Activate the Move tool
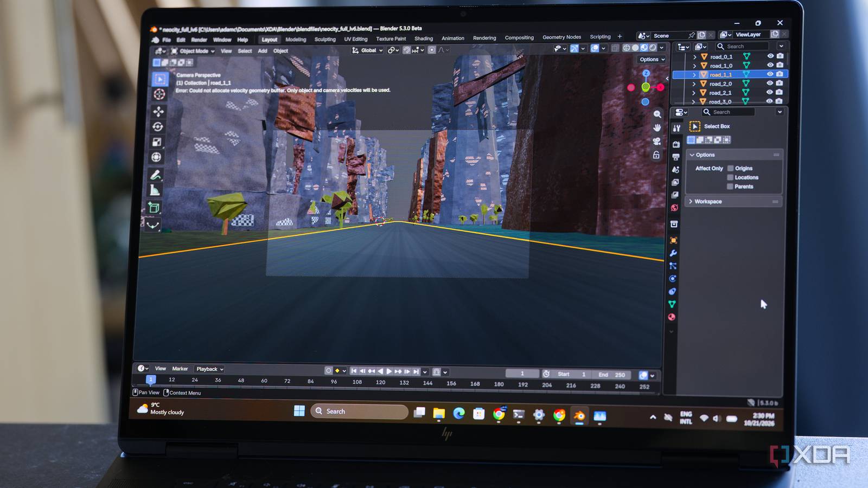868x488 pixels. 158,111
